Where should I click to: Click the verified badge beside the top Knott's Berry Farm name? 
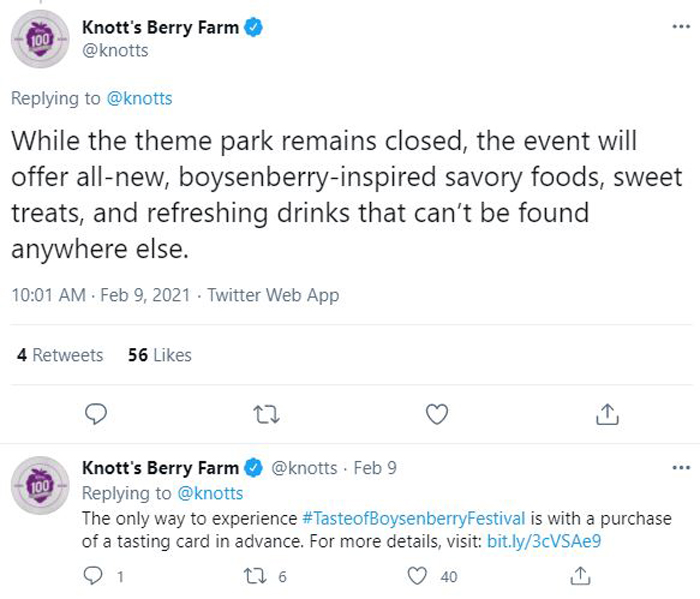(254, 28)
